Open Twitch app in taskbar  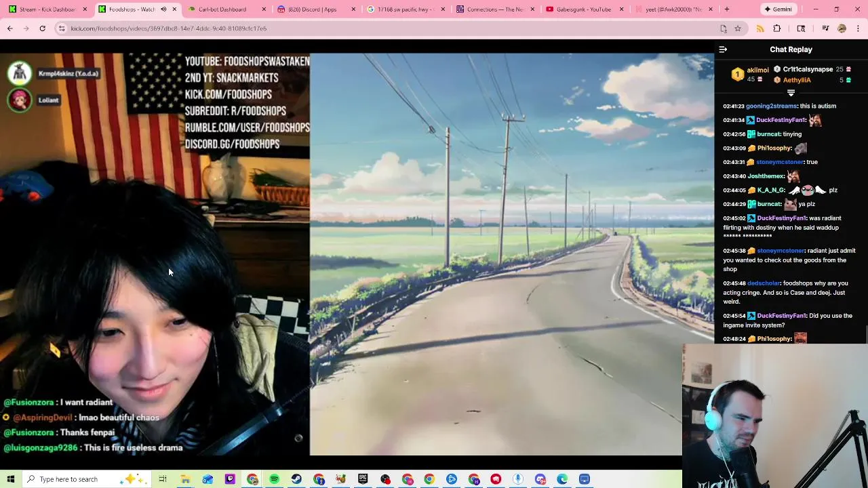tap(230, 479)
